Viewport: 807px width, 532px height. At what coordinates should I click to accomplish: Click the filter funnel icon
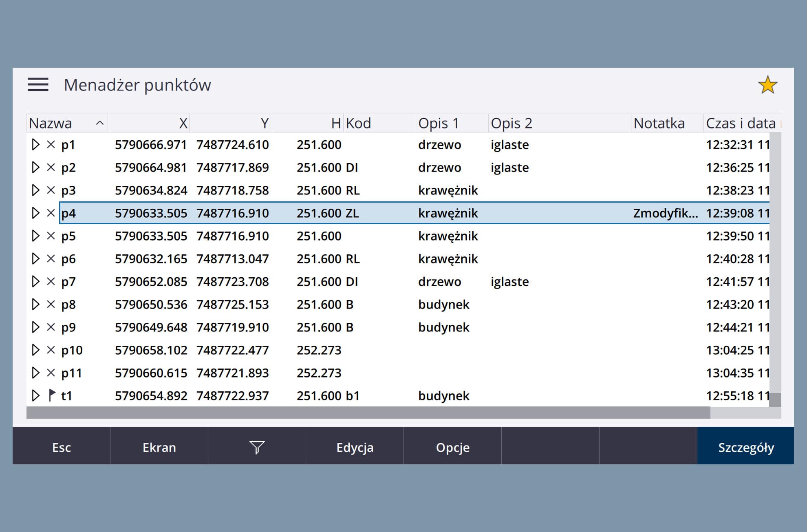click(257, 447)
